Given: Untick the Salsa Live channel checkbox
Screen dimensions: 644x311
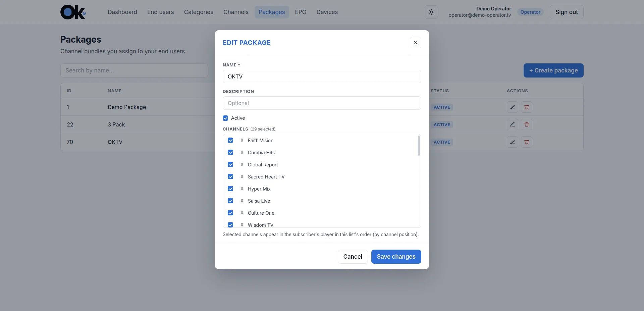Looking at the screenshot, I should tap(230, 201).
